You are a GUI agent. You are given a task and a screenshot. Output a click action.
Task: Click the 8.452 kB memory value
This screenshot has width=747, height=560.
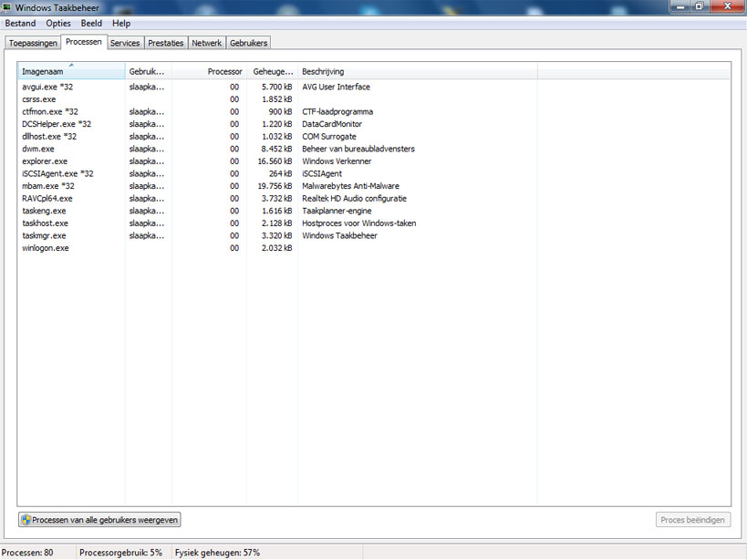pos(276,149)
